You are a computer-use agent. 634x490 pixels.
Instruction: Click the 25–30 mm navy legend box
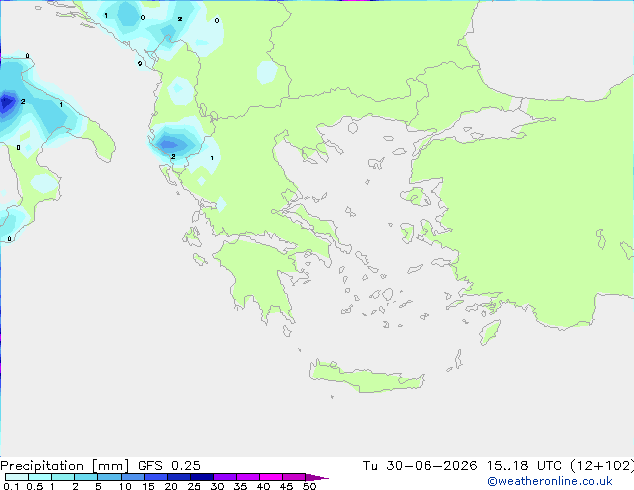(201, 477)
